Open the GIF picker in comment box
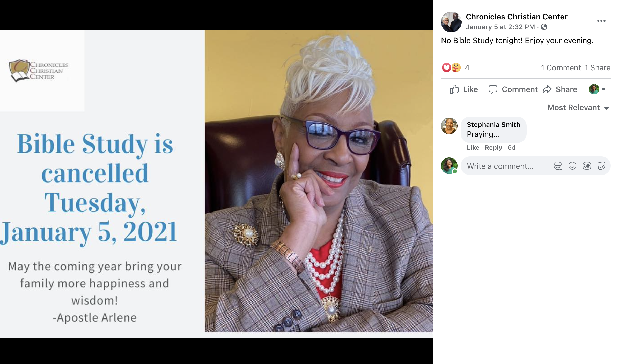Image resolution: width=619 pixels, height=364 pixels. click(587, 166)
